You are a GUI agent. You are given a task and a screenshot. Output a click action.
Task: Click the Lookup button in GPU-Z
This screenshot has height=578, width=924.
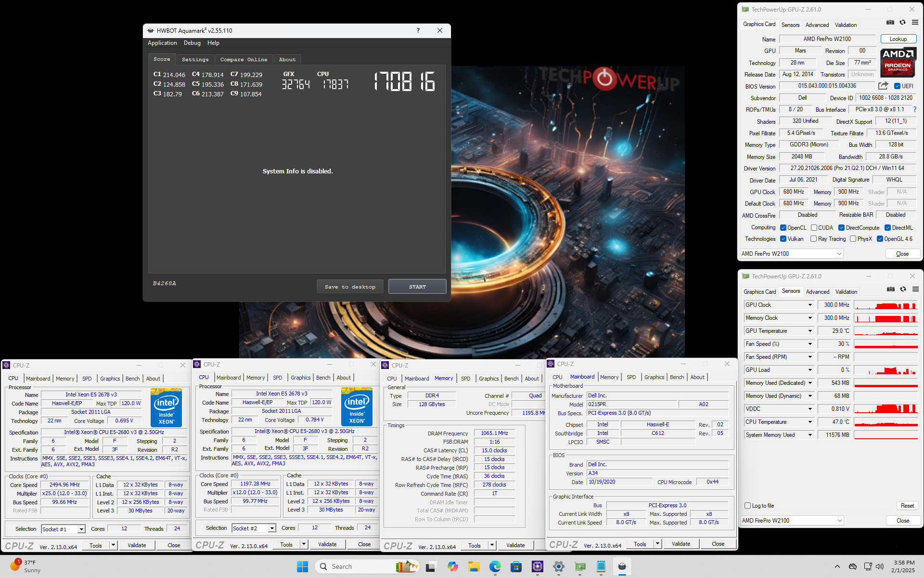click(x=898, y=39)
